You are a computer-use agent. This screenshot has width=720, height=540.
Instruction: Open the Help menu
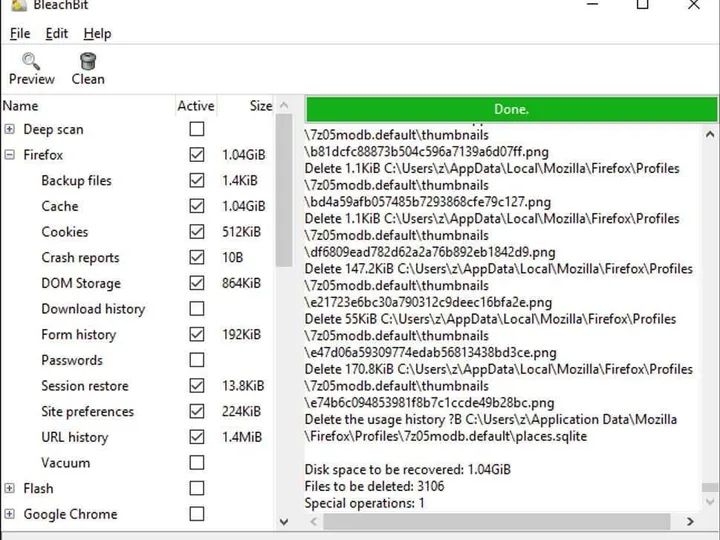click(97, 34)
